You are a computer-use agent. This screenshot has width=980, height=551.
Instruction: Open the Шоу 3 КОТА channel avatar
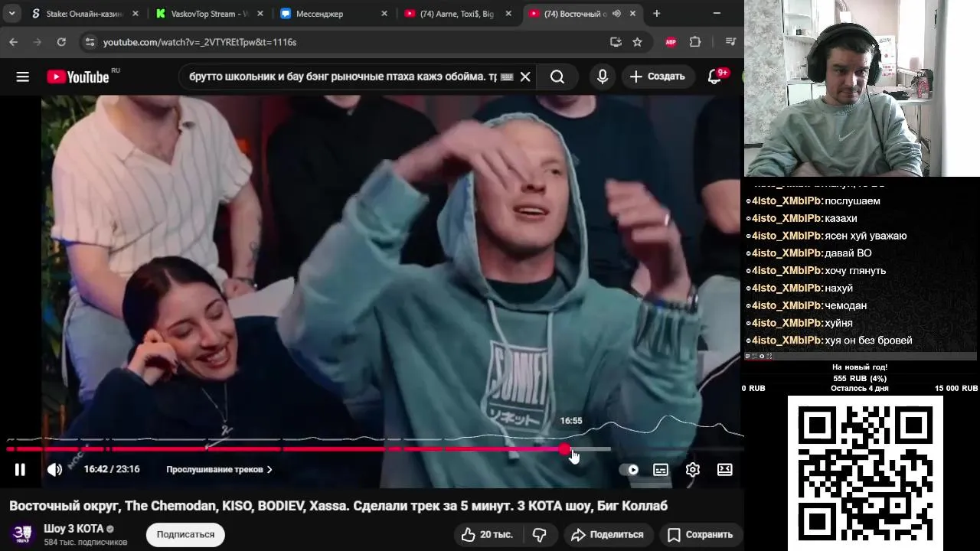point(22,534)
